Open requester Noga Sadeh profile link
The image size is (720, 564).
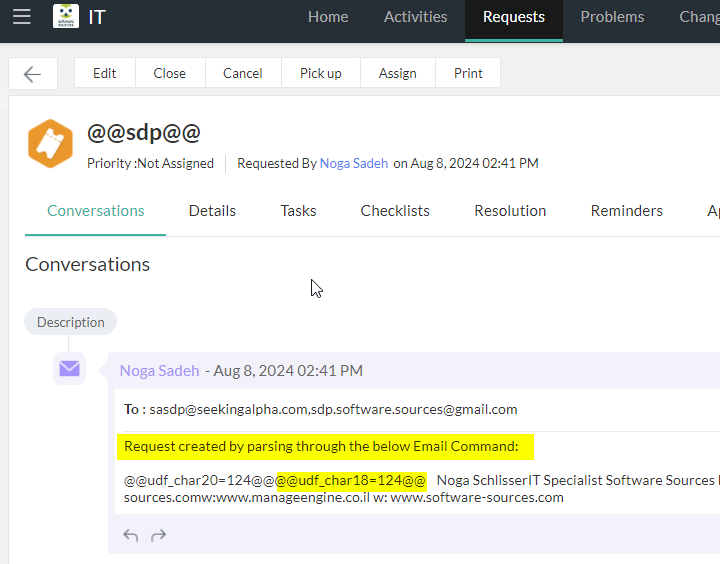354,163
